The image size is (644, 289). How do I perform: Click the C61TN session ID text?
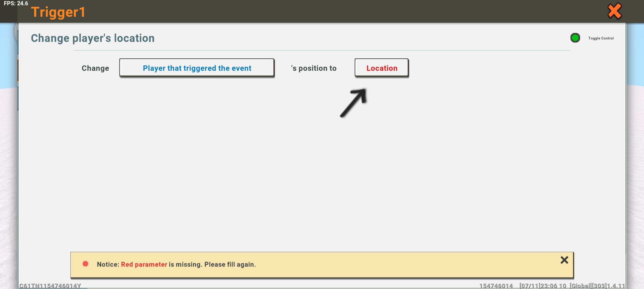click(50, 286)
